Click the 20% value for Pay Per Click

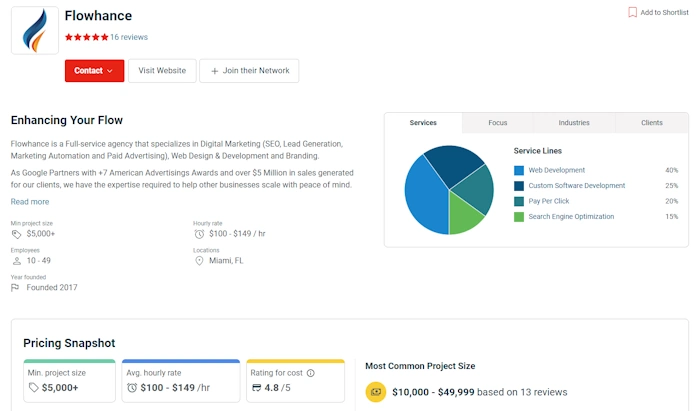tap(671, 201)
